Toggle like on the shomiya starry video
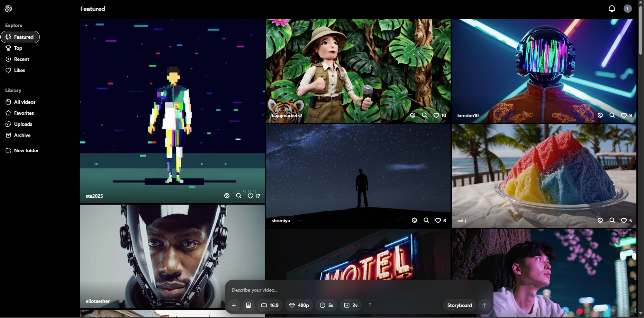Screen dimensions: 644x318 [x=438, y=221]
